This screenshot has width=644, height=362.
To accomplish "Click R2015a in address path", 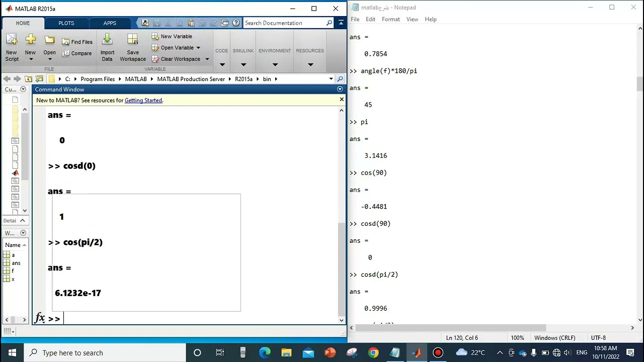I will pyautogui.click(x=244, y=79).
